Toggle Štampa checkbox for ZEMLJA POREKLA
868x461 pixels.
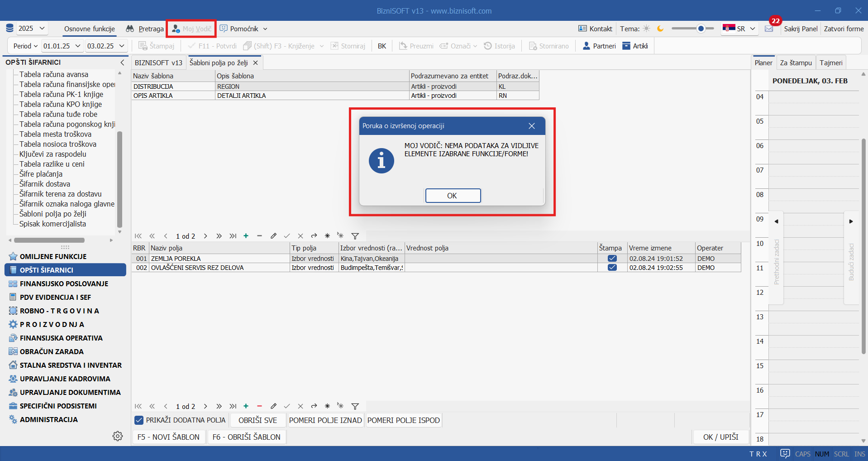[x=612, y=259]
